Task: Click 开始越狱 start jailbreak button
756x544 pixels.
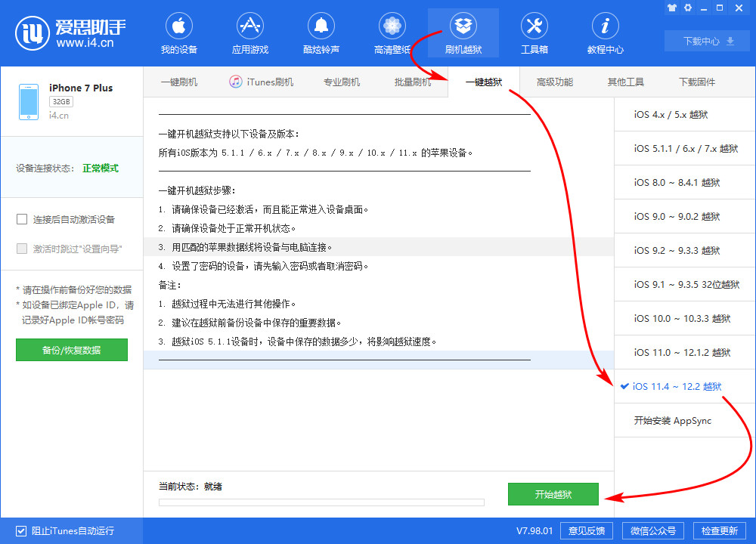Action: [553, 494]
